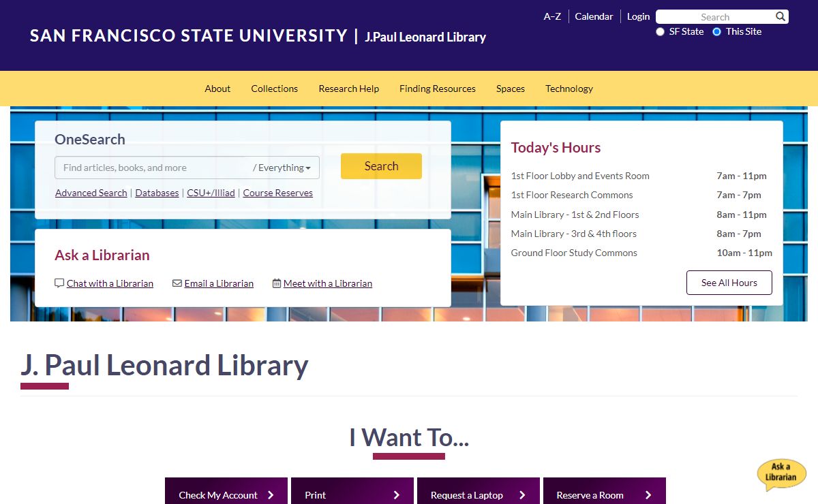
Task: Focus the site Search field in header
Action: 715,17
